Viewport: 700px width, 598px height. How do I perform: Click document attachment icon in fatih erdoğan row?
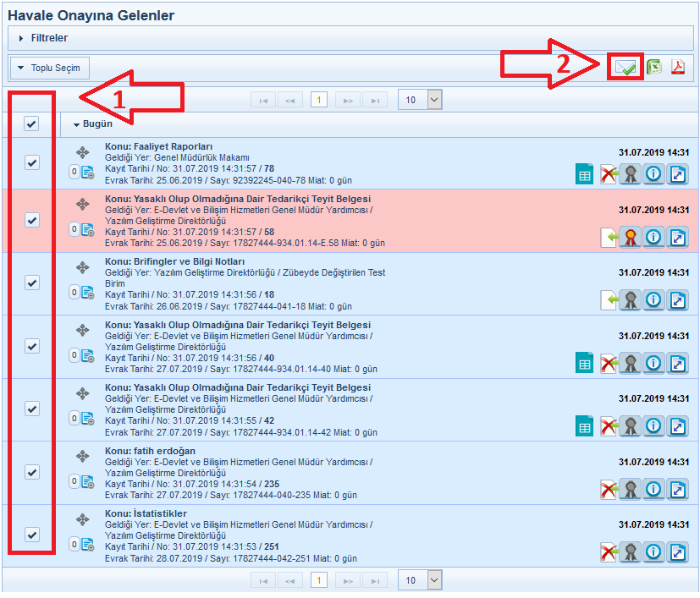(87, 481)
